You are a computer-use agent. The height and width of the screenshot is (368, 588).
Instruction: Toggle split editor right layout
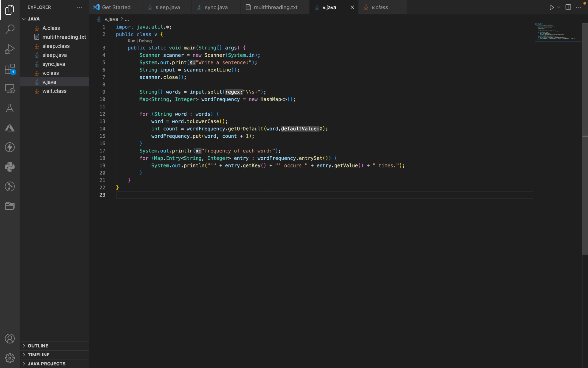click(x=568, y=7)
